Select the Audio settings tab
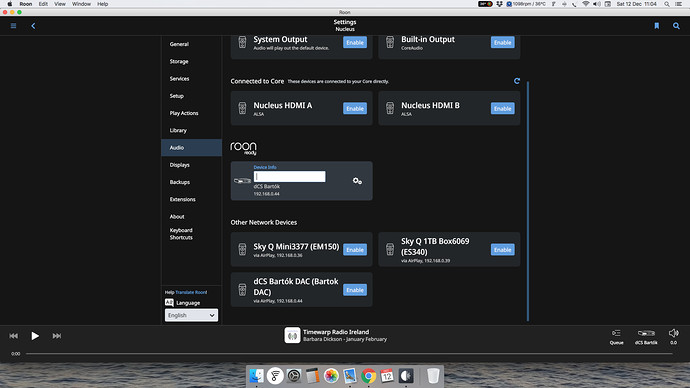 coord(191,147)
